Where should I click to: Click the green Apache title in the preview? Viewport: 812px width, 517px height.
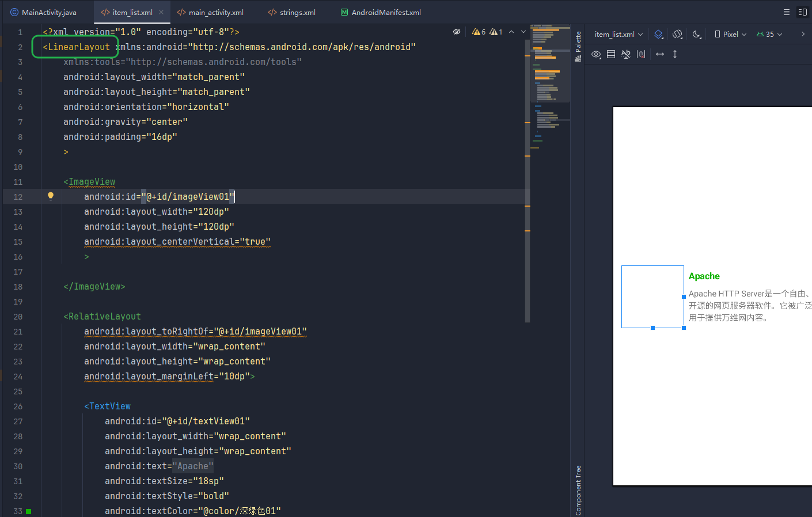coord(704,276)
